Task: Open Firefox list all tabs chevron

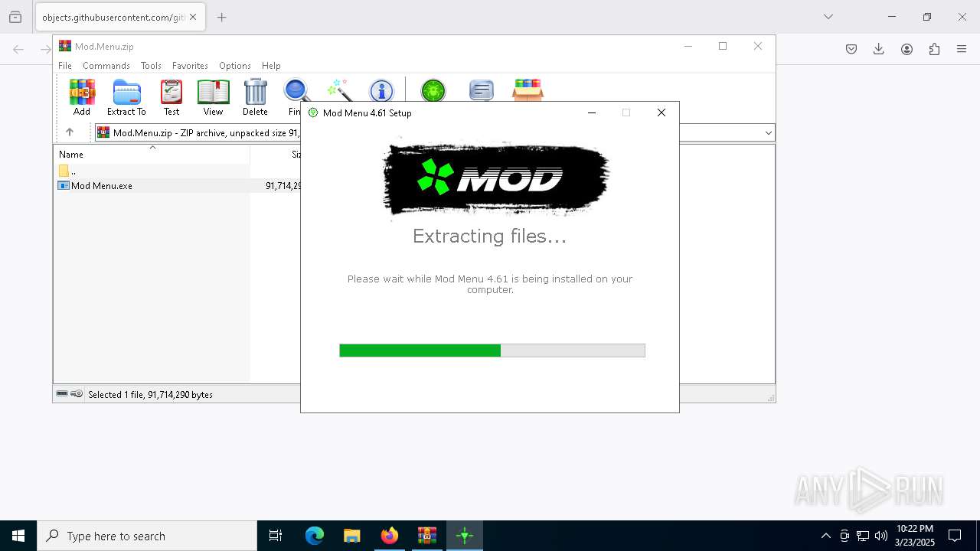Action: (828, 17)
